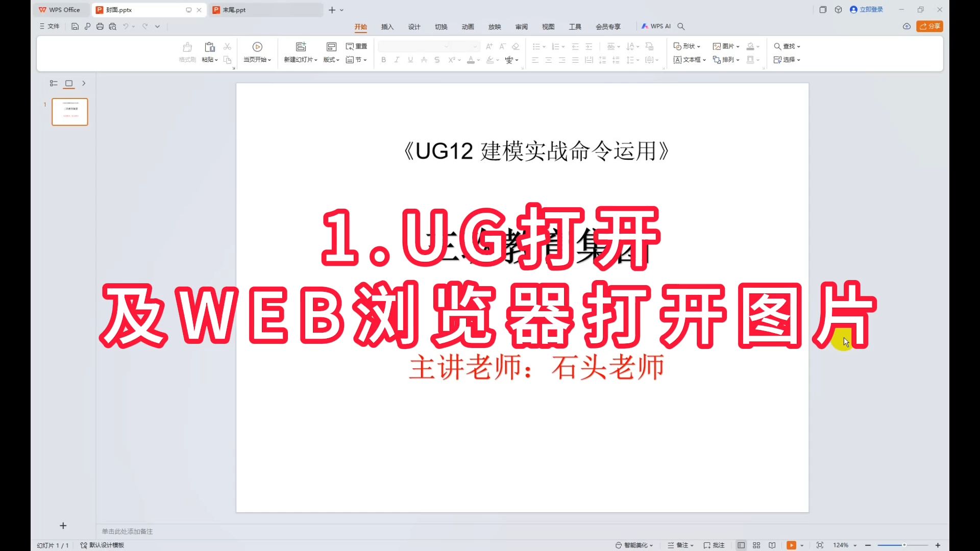Image resolution: width=980 pixels, height=551 pixels.
Task: Switch to slide sorter grid view
Action: 756,545
